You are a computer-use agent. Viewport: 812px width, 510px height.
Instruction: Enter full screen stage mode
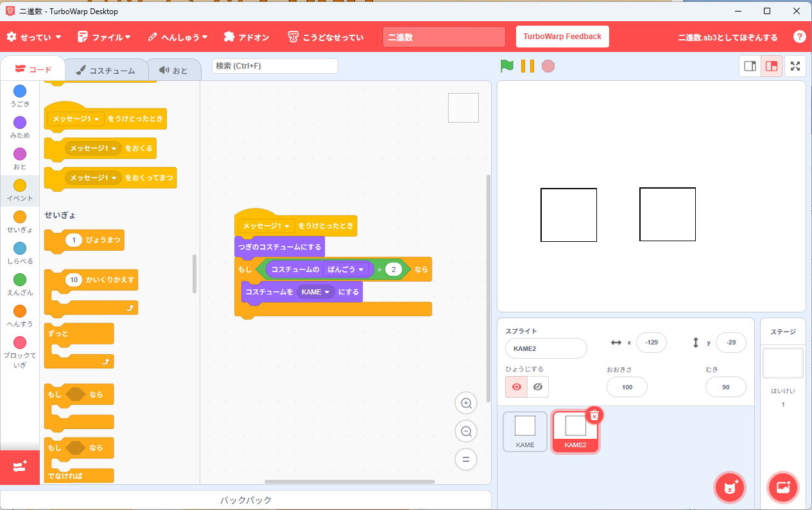(x=795, y=66)
